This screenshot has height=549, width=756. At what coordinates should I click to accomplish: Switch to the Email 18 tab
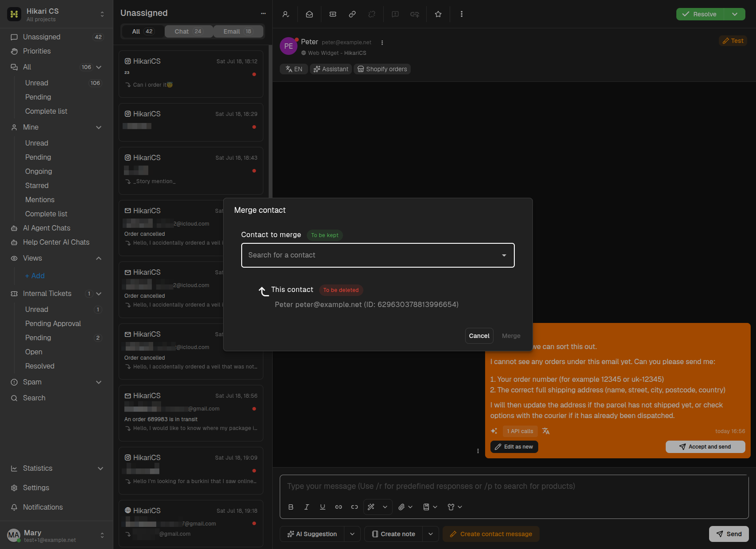[x=238, y=31]
